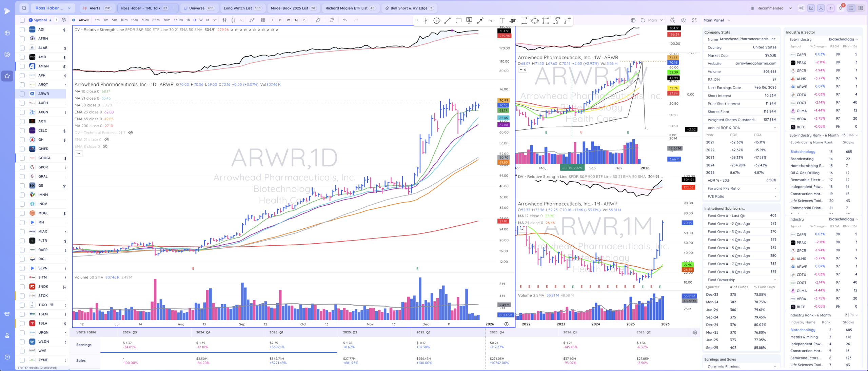Select the text annotation tool
The width and height of the screenshot is (868, 371).
502,21
